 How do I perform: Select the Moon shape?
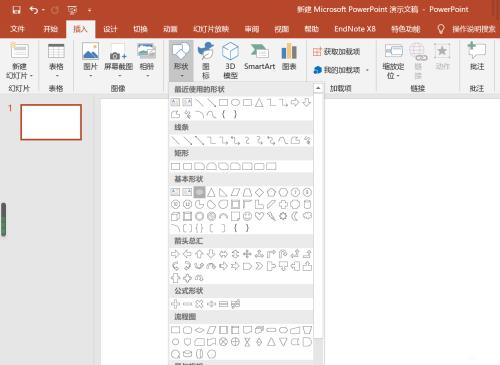pos(295,216)
